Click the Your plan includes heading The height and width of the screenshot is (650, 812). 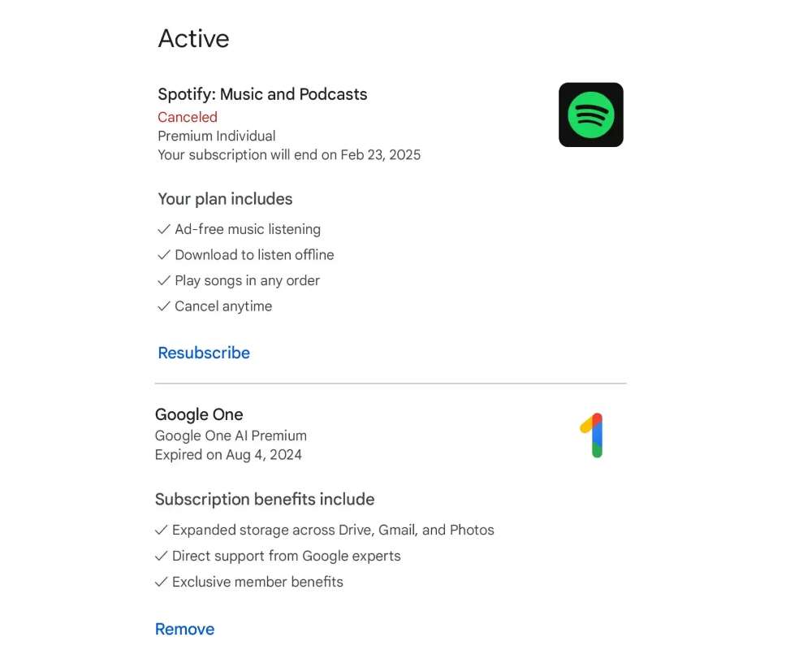pyautogui.click(x=225, y=199)
